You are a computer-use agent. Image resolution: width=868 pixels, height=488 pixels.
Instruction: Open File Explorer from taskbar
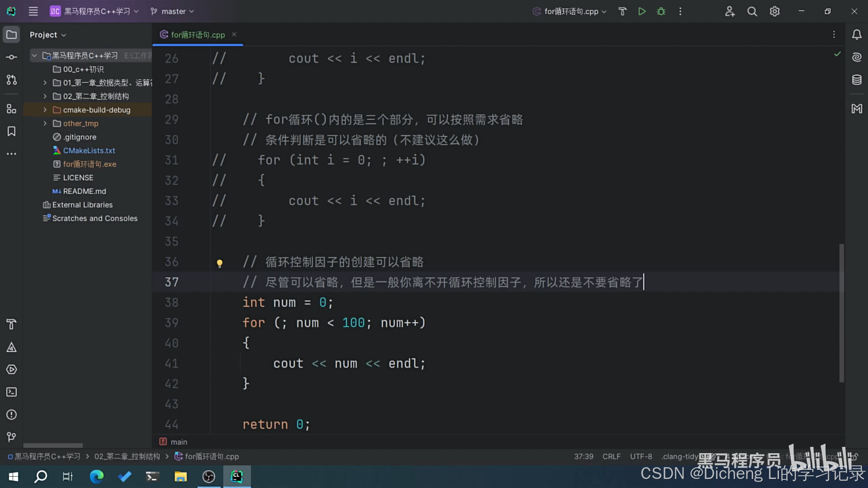pos(180,476)
